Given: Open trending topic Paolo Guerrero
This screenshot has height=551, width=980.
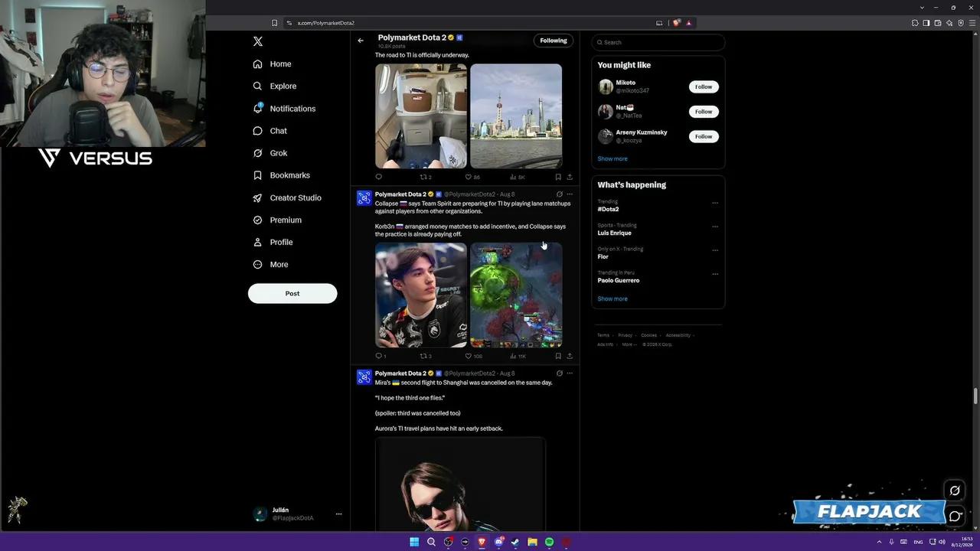Looking at the screenshot, I should (618, 280).
